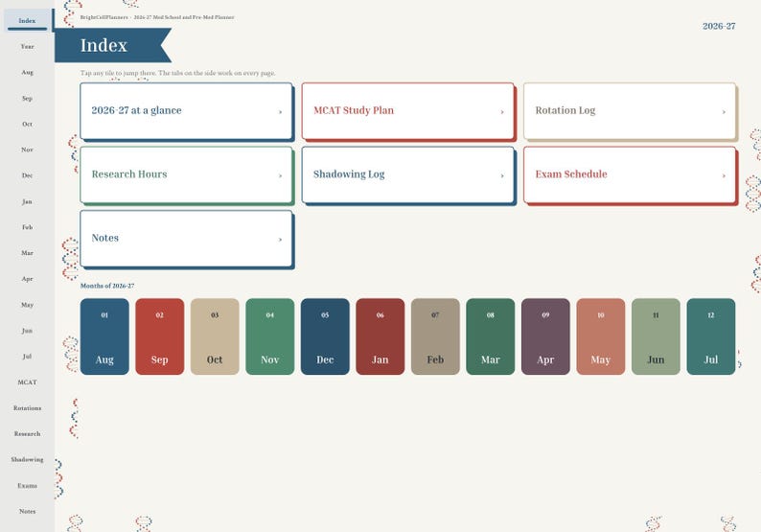Jump to the 11 Jun month card
The width and height of the screenshot is (761, 532).
pos(656,336)
